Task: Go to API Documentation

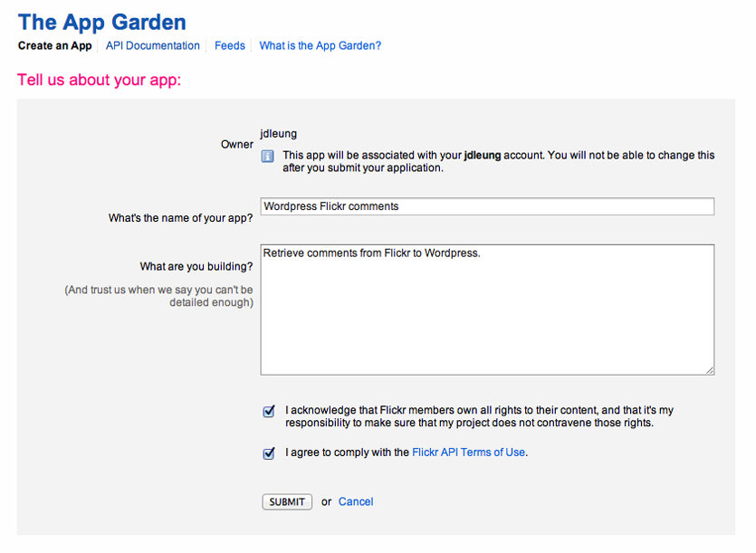Action: (152, 46)
